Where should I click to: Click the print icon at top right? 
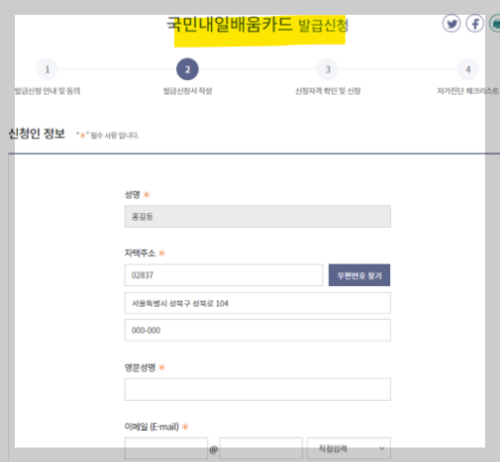pyautogui.click(x=495, y=24)
